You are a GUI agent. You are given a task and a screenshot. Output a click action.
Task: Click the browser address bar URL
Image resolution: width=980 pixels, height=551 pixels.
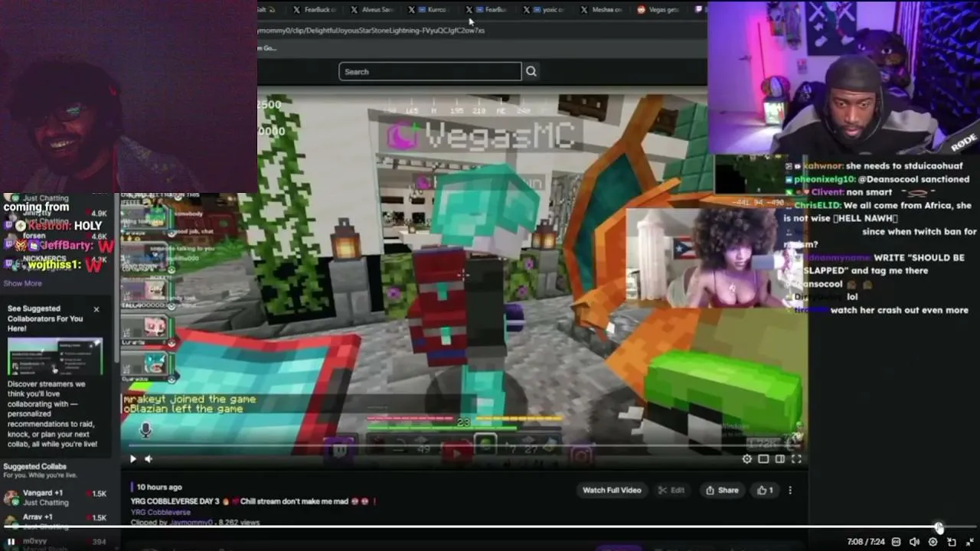pos(371,31)
